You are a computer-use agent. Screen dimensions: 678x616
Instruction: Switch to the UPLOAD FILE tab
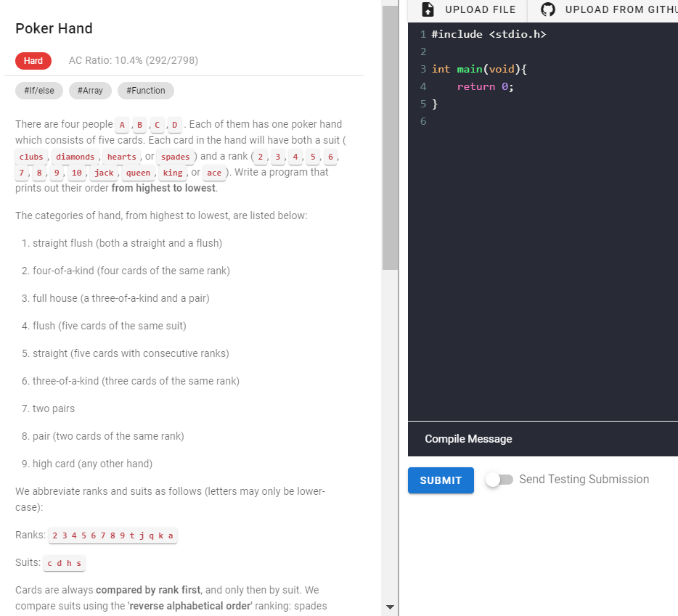(467, 9)
